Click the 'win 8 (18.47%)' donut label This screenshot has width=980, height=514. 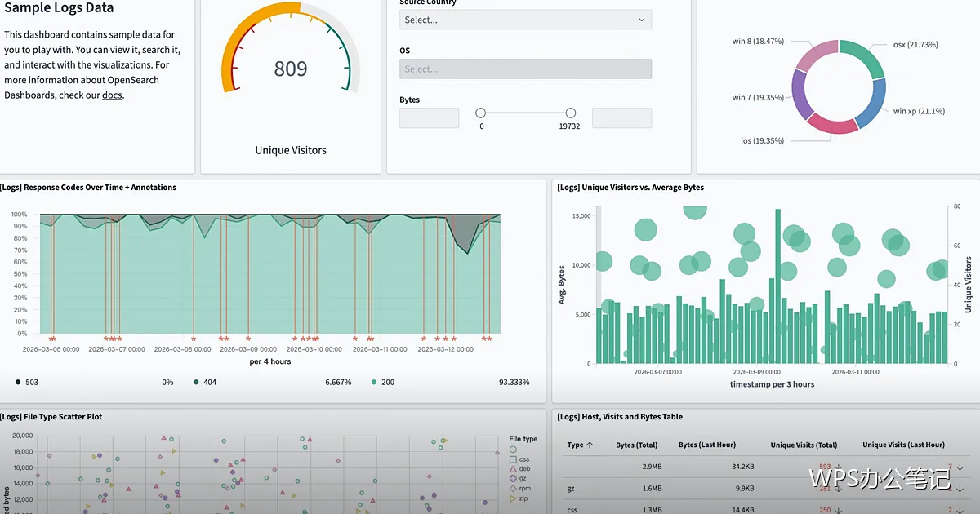[758, 41]
